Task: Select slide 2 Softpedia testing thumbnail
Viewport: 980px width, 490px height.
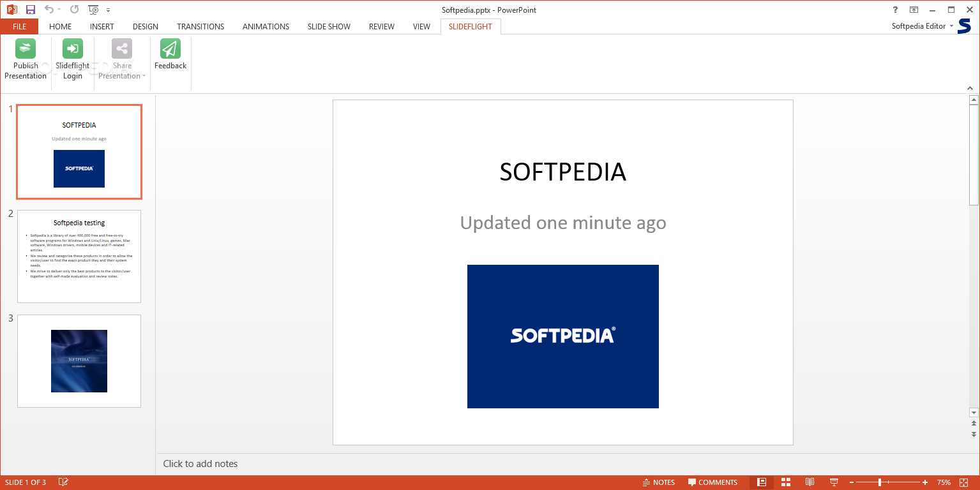Action: click(x=79, y=256)
